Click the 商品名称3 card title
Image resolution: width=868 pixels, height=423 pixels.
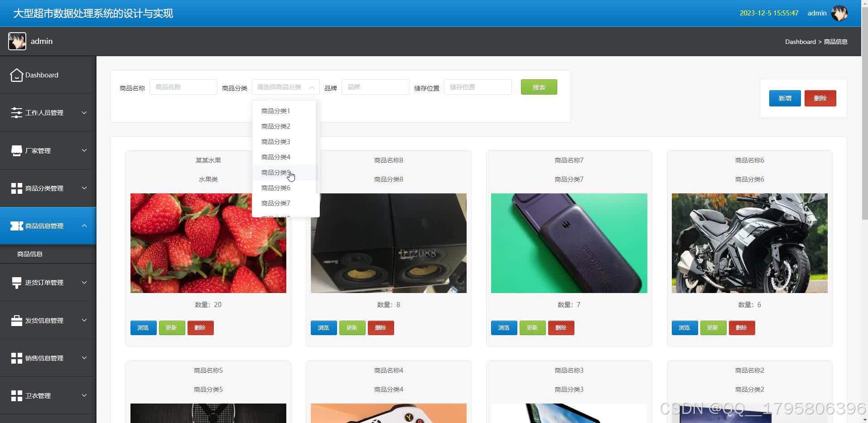(x=569, y=370)
